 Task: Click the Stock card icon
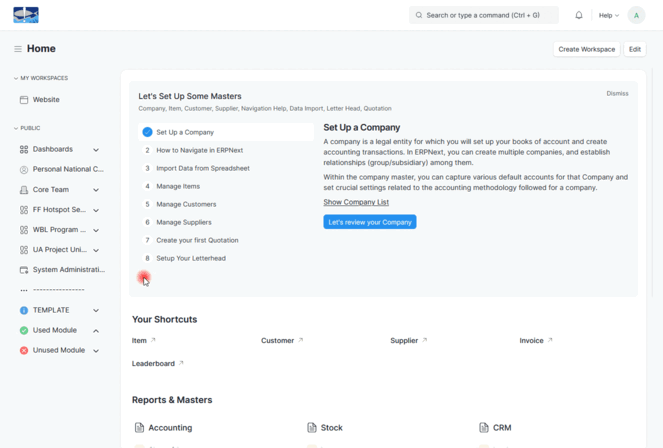(312, 427)
